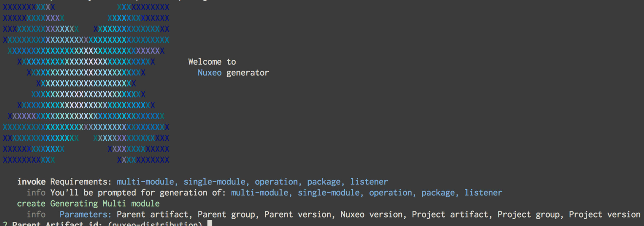
Task: Click the "Welcome to" text
Action: (212, 62)
